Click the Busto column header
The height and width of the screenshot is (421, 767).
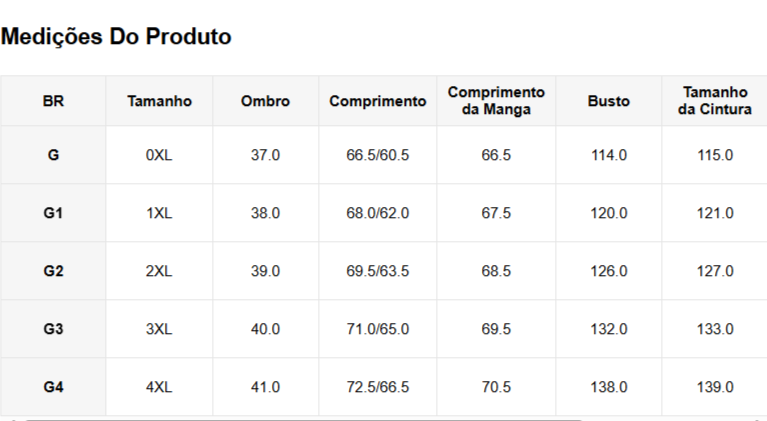(x=608, y=101)
